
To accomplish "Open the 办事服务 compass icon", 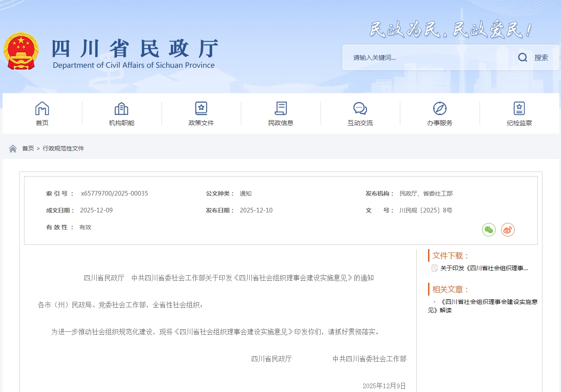I will (440, 108).
